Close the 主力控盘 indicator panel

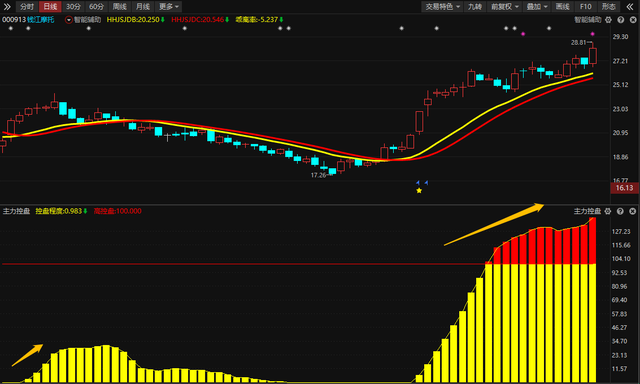coord(632,211)
